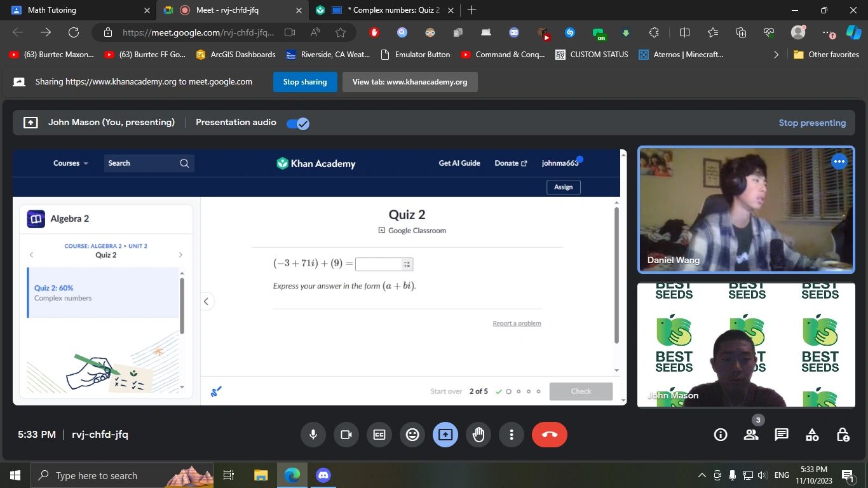
Task: Open the chat with everyone panel
Action: [x=782, y=435]
